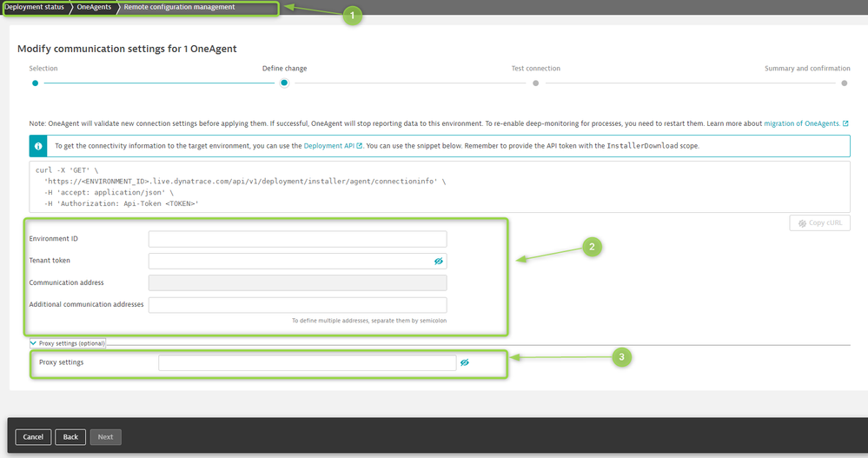This screenshot has width=868, height=458.
Task: Toggle Proxy settings visibility eye icon
Action: 465,362
